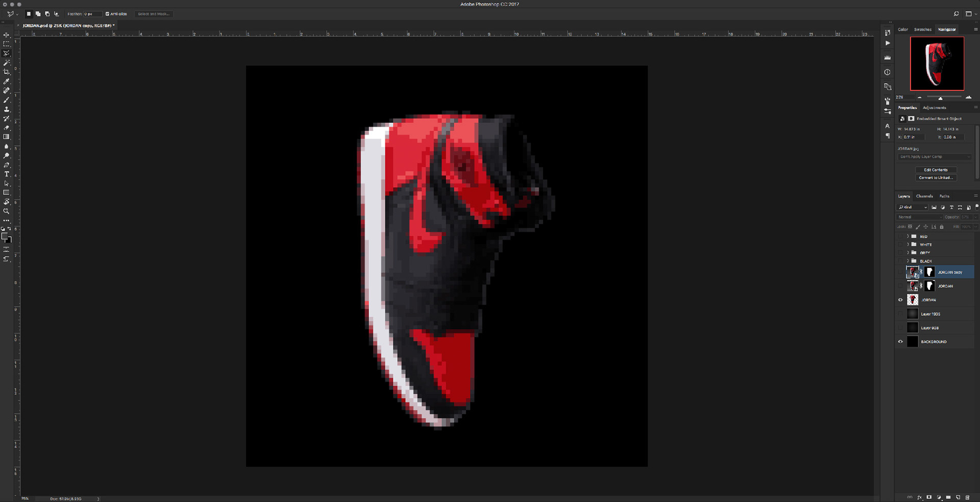The image size is (980, 502).
Task: Select the Move tool
Action: [6, 35]
